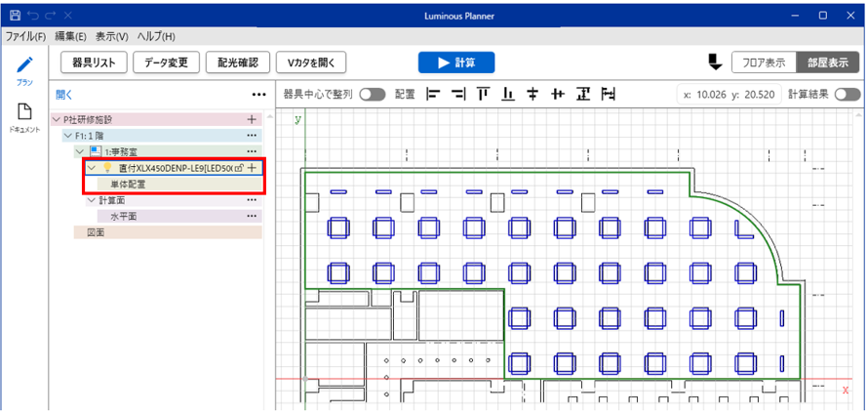The width and height of the screenshot is (868, 414).
Task: Open the 表示(V) menu
Action: (x=112, y=36)
